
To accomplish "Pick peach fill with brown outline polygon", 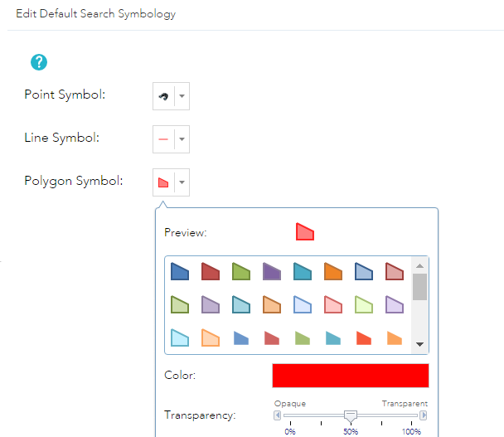I will coord(272,304).
